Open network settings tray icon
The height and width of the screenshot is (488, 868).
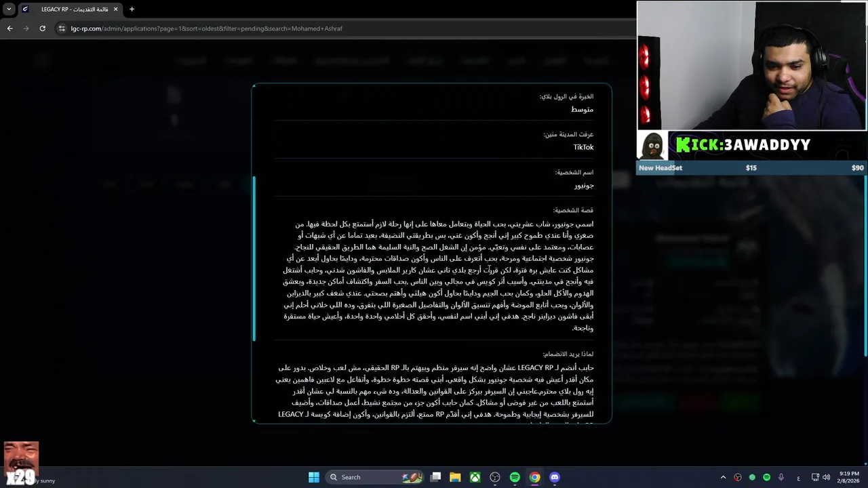coord(815,477)
